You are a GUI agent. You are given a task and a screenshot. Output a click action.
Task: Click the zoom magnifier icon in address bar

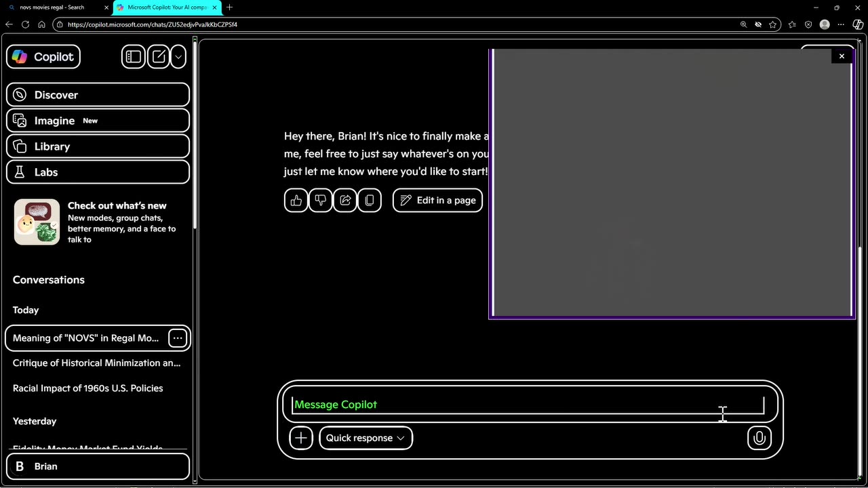(744, 24)
